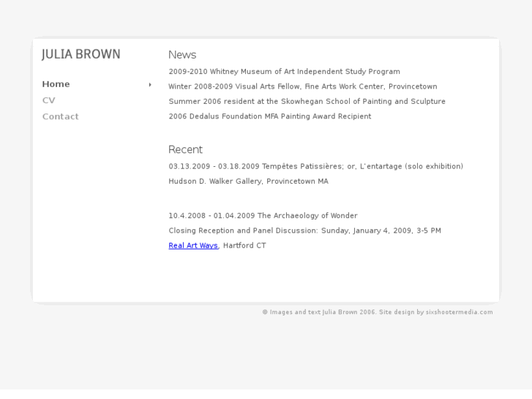The image size is (532, 399).
Task: Click the Tempêtes Patissières exhibition line
Action: point(315,166)
